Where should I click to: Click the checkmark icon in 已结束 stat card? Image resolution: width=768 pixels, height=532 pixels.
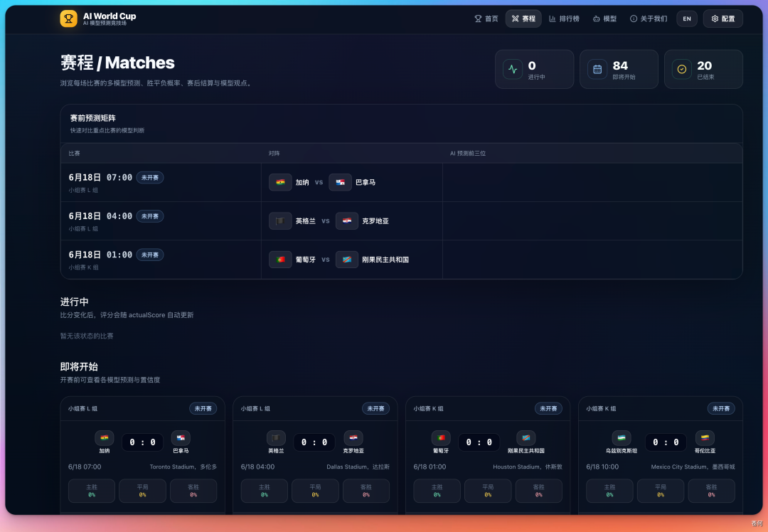pos(682,69)
